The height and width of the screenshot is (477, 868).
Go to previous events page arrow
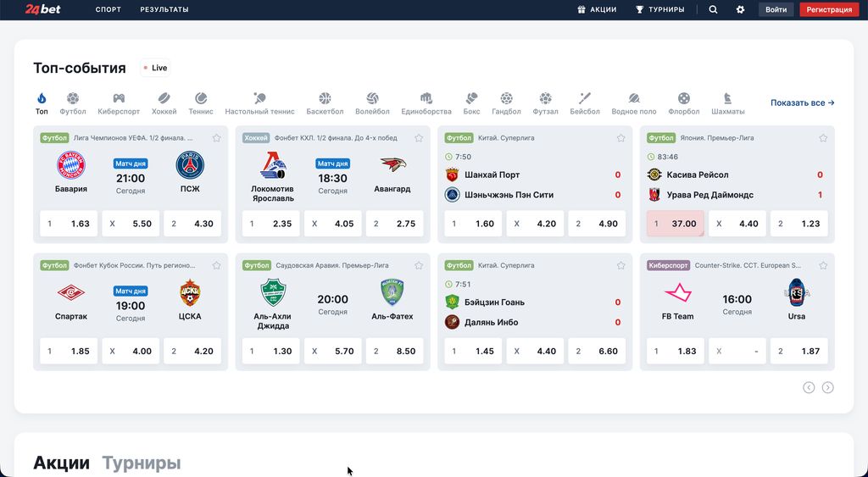tap(809, 387)
